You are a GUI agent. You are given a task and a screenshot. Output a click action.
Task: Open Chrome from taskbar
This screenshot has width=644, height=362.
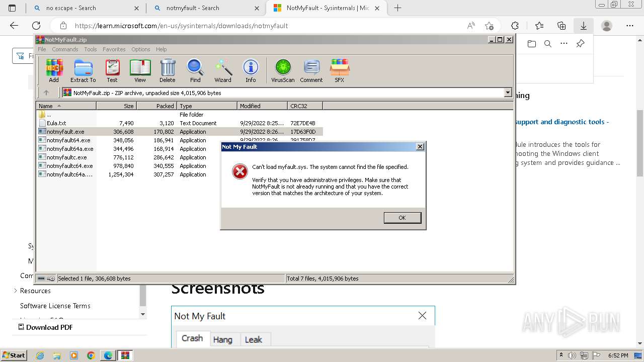[91, 355]
